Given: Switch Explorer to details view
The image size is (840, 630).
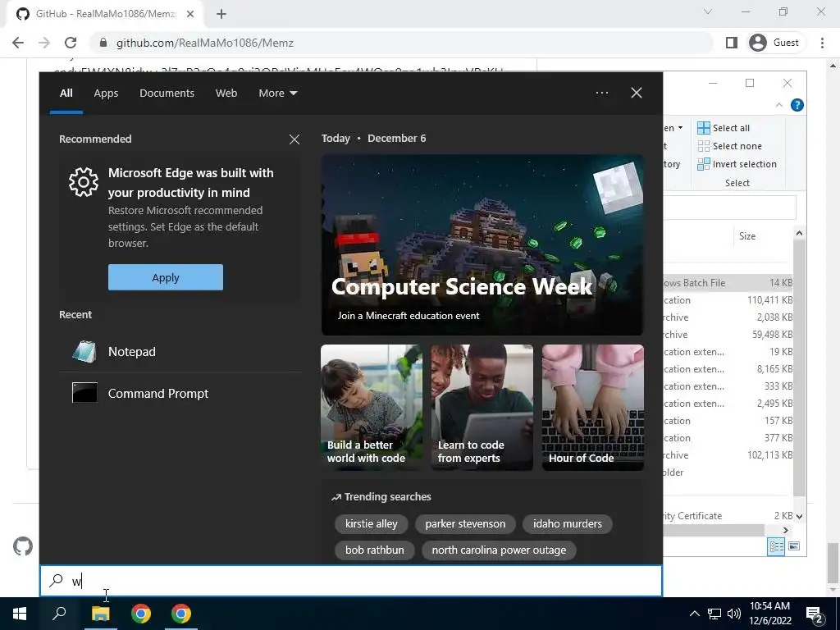Looking at the screenshot, I should [776, 546].
